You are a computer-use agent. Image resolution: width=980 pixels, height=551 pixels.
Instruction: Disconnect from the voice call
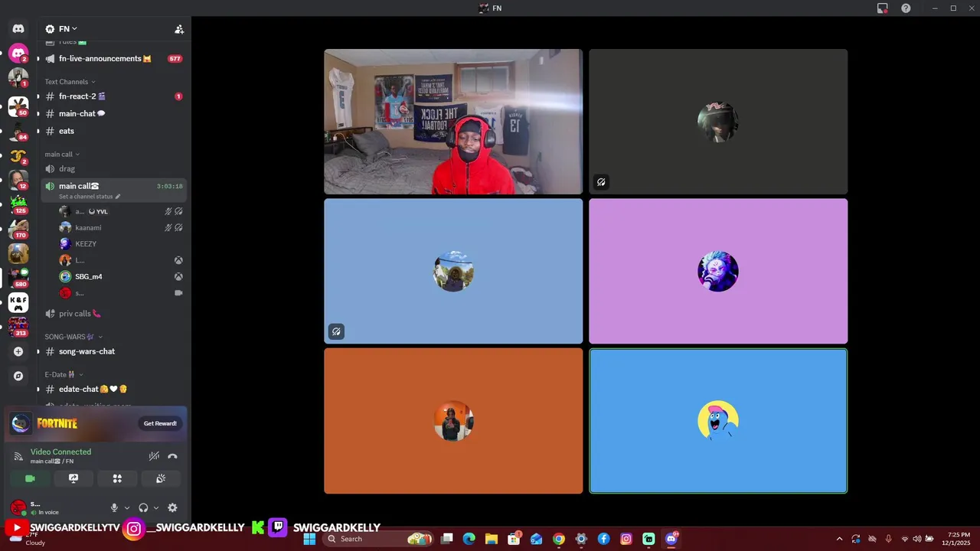(x=173, y=456)
